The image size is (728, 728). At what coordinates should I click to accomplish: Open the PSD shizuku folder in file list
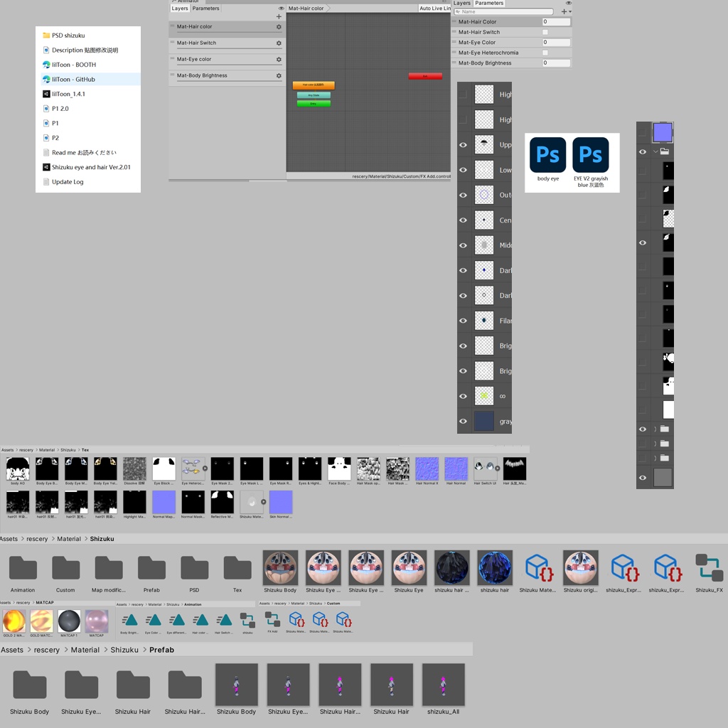[68, 36]
